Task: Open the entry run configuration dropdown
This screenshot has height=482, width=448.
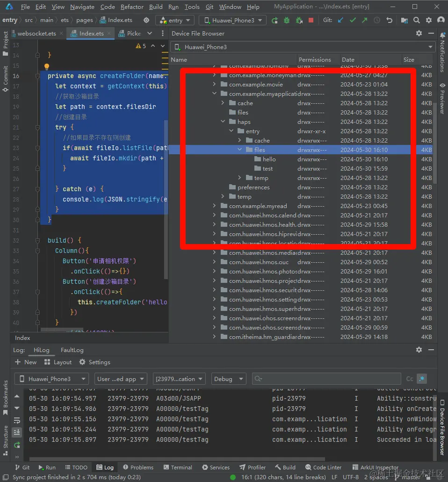Action: (175, 20)
